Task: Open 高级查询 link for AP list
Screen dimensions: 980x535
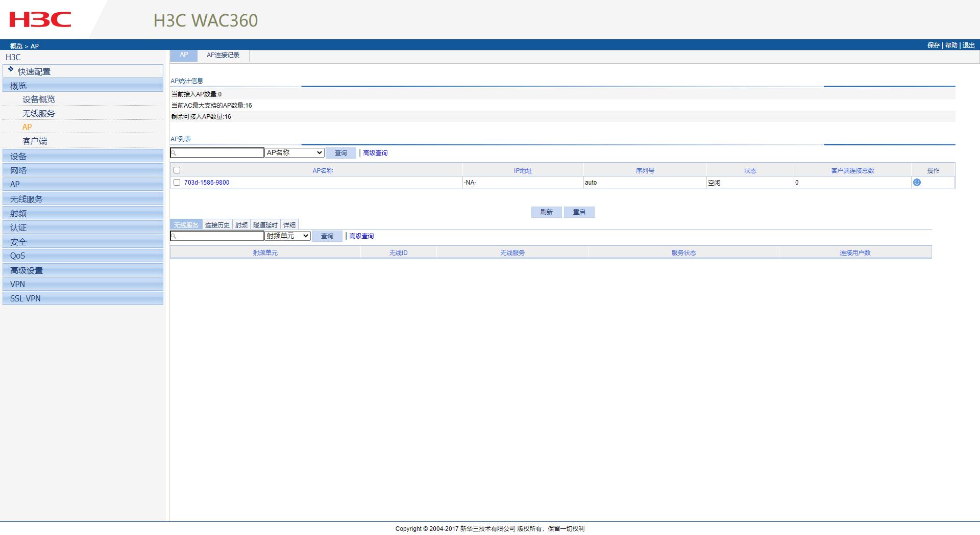Action: pyautogui.click(x=375, y=153)
